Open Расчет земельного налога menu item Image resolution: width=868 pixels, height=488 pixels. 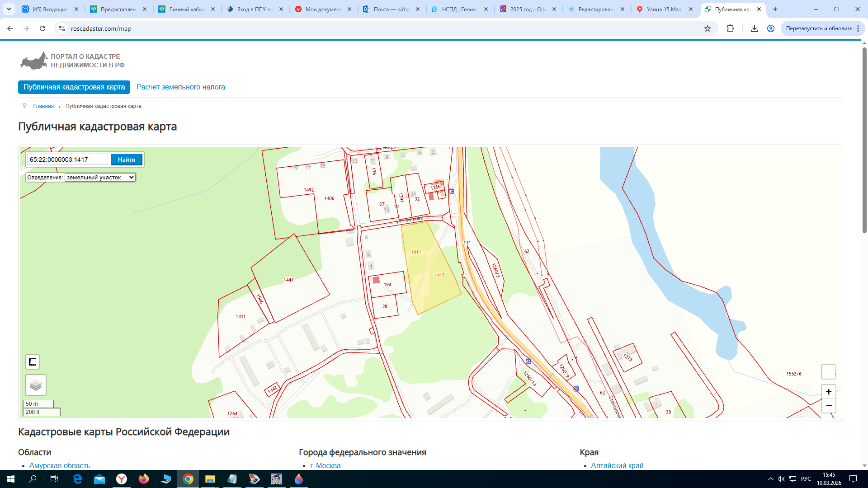pos(181,87)
